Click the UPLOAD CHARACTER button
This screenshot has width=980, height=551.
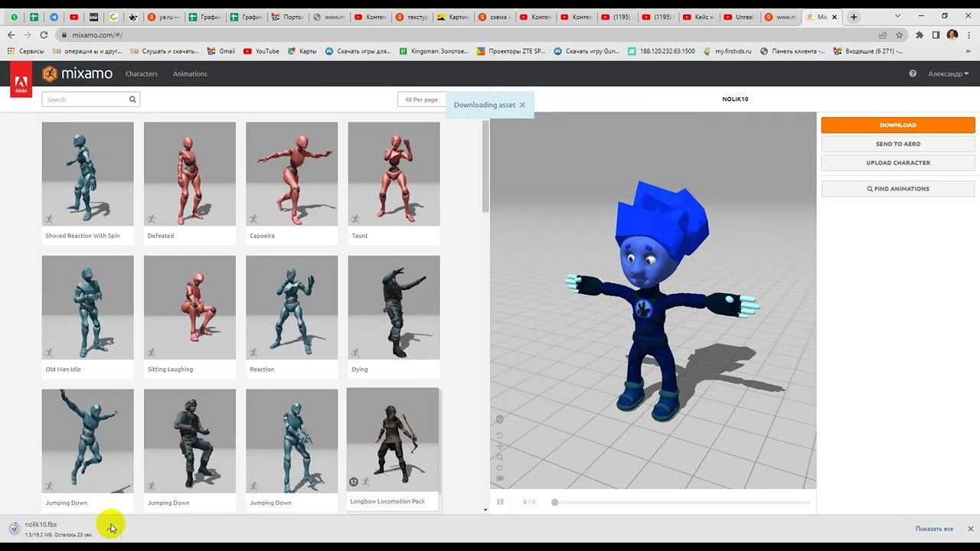tap(898, 163)
